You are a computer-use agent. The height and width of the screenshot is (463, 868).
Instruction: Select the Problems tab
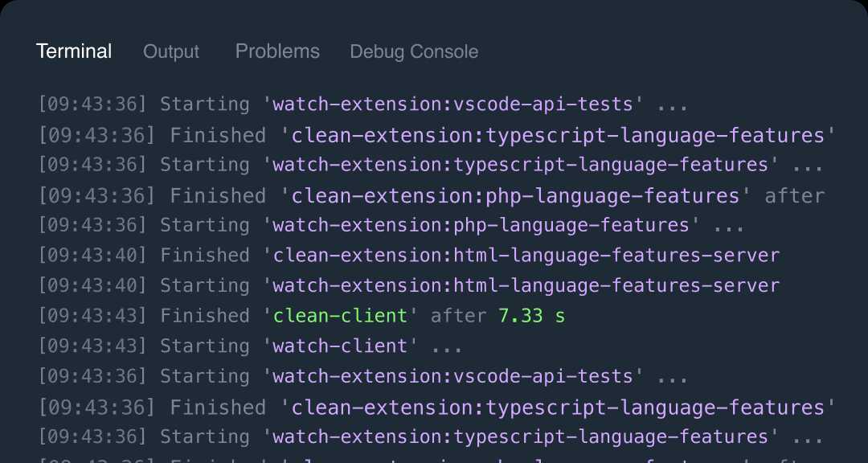pos(277,51)
